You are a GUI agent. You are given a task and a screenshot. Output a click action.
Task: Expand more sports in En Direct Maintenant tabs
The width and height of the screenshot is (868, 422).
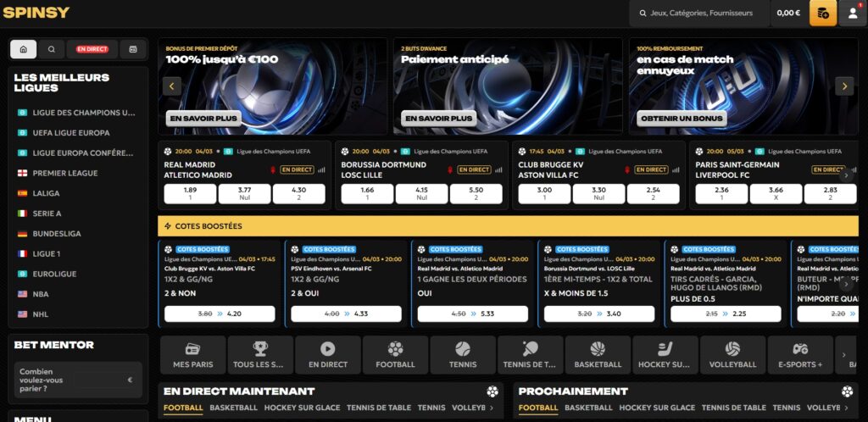492,408
